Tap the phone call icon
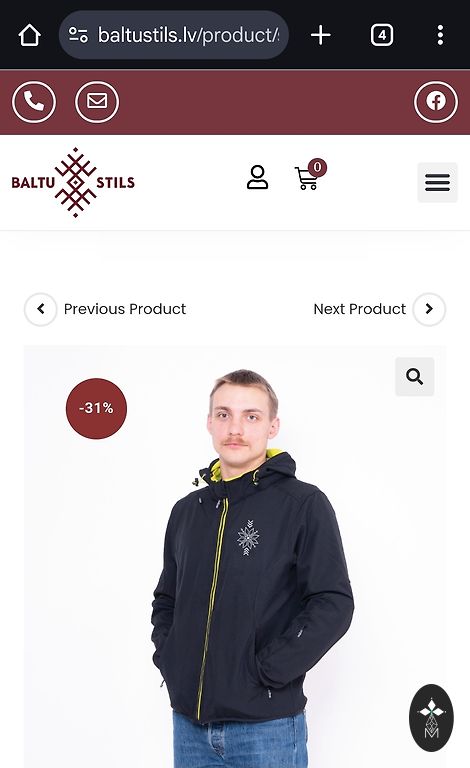 [x=34, y=102]
